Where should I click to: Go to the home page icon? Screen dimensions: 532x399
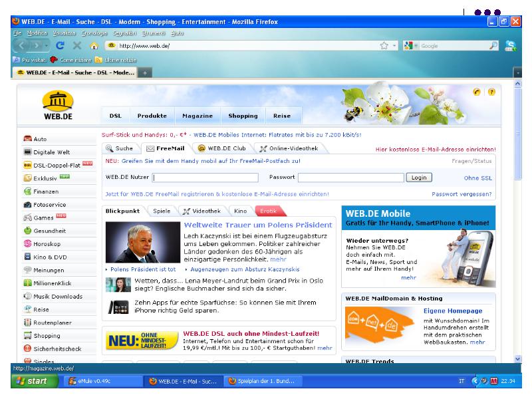(94, 45)
